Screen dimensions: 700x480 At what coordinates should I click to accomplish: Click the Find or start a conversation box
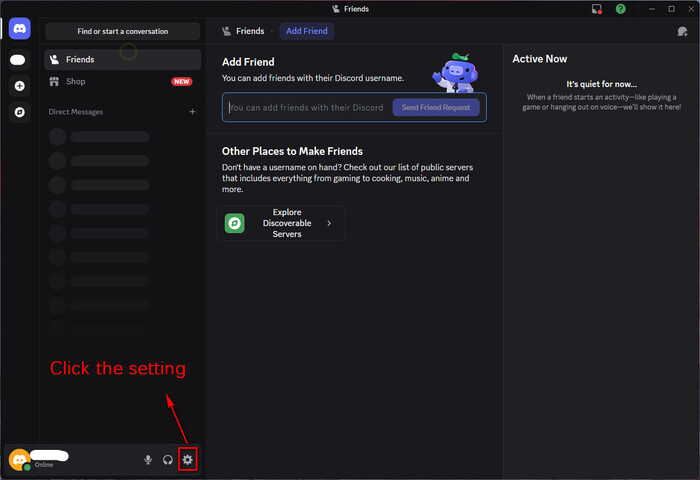click(123, 31)
